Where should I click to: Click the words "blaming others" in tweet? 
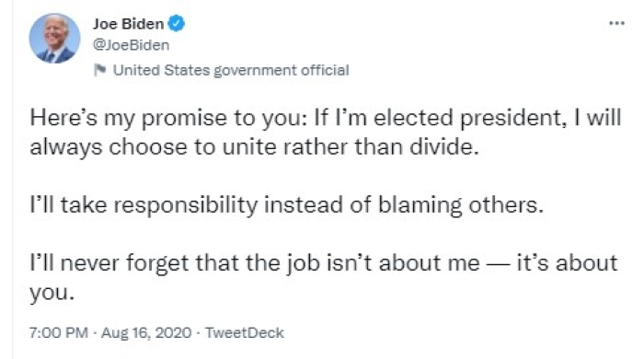pyautogui.click(x=460, y=205)
